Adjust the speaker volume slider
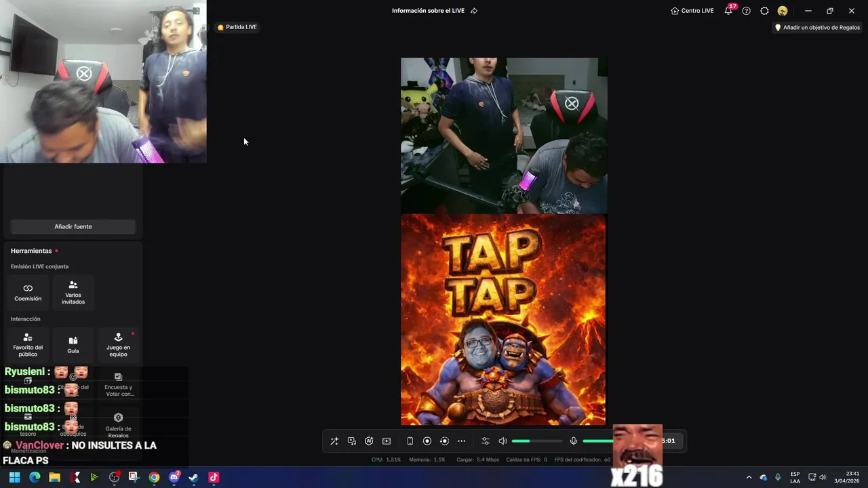The height and width of the screenshot is (488, 868). point(537,441)
